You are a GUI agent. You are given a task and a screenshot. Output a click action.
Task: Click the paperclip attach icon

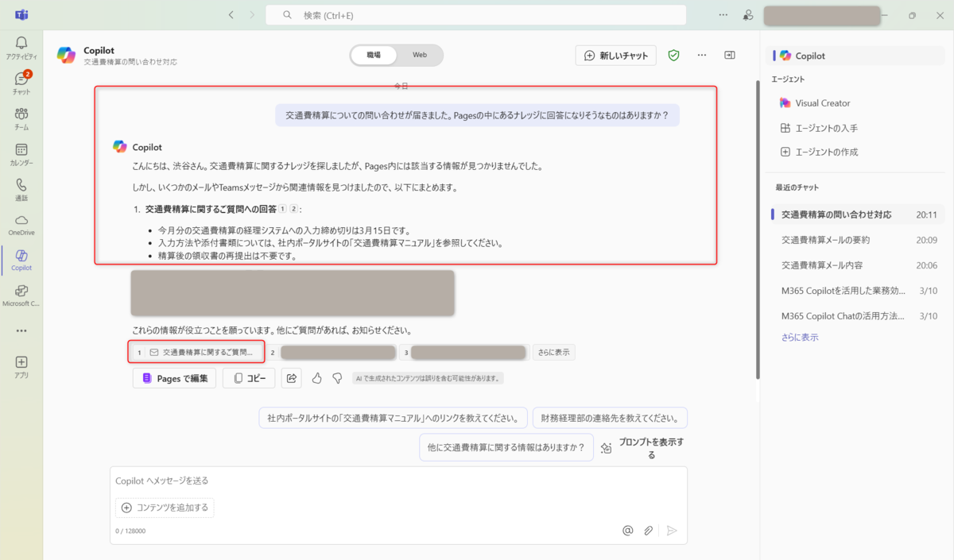(x=649, y=530)
